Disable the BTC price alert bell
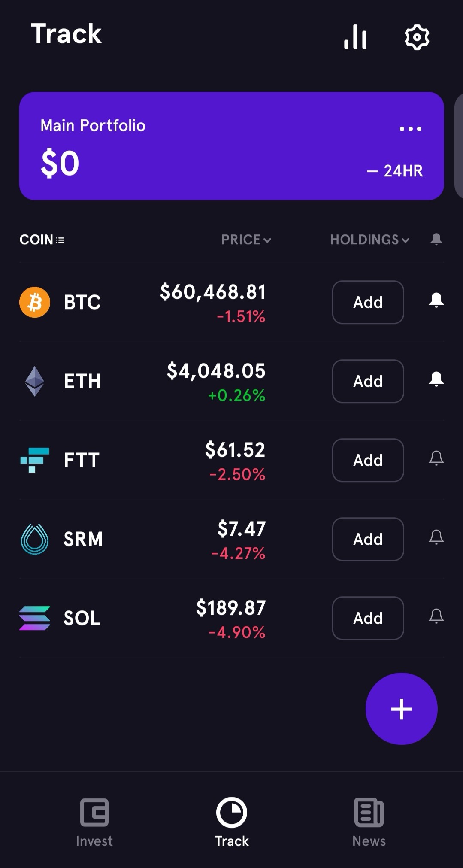 point(436,300)
